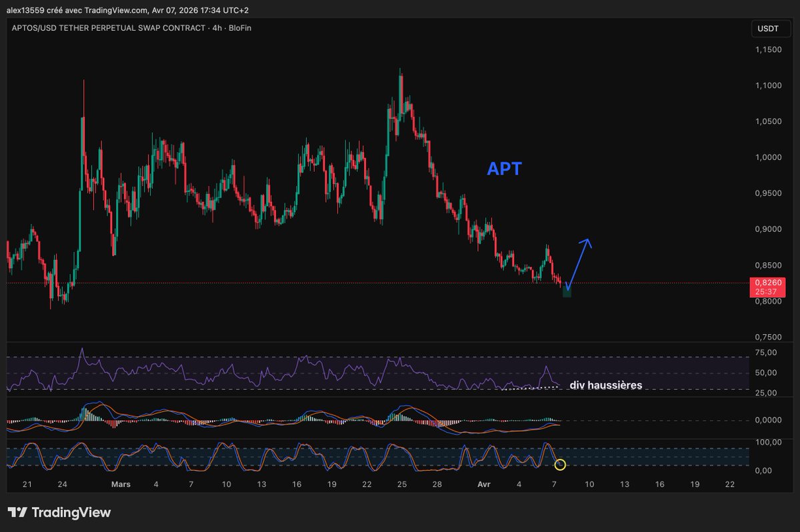
Task: Click the 0,7500 price axis label
Action: pyautogui.click(x=769, y=338)
